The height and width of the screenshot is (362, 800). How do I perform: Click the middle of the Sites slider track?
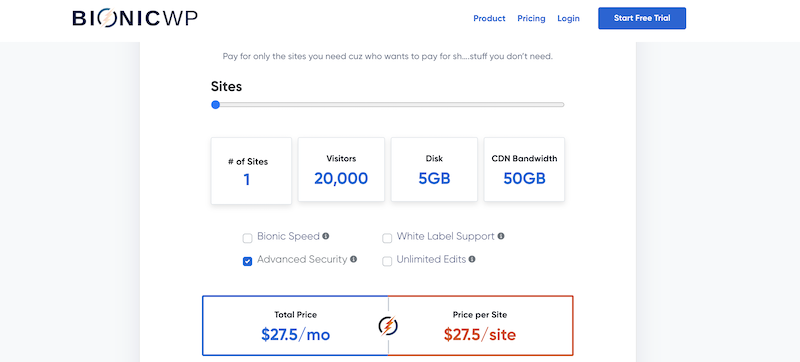388,105
